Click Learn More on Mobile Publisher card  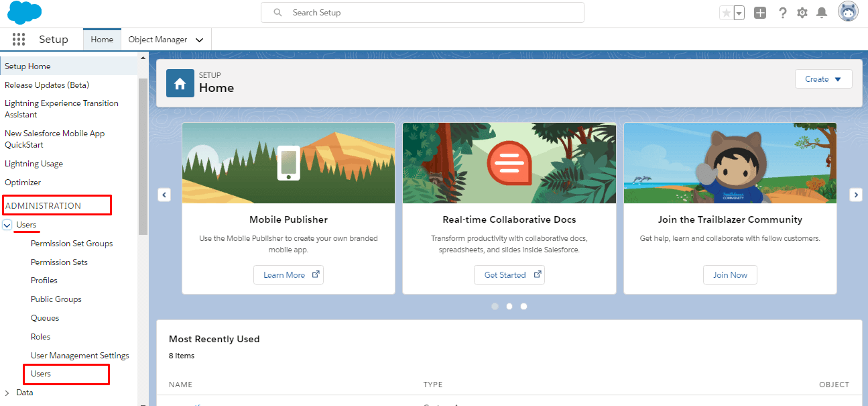[288, 275]
